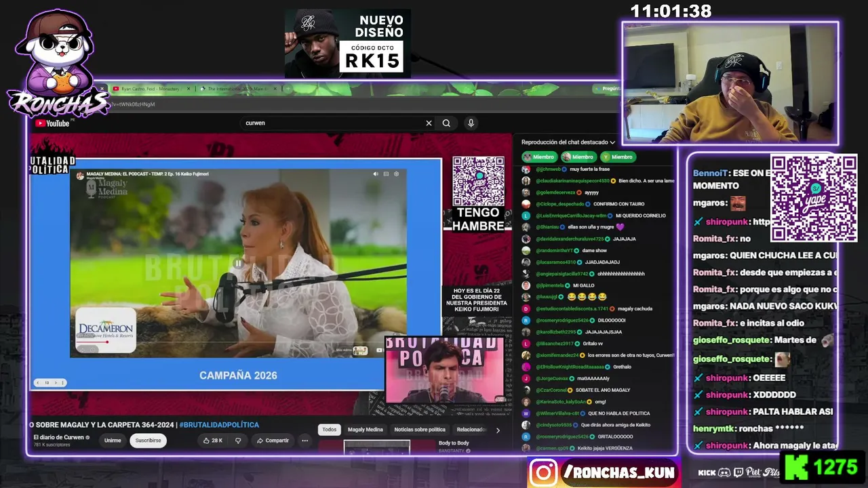Select the 'Todos' filter chip
Viewport: 868px width, 488px height.
click(330, 430)
